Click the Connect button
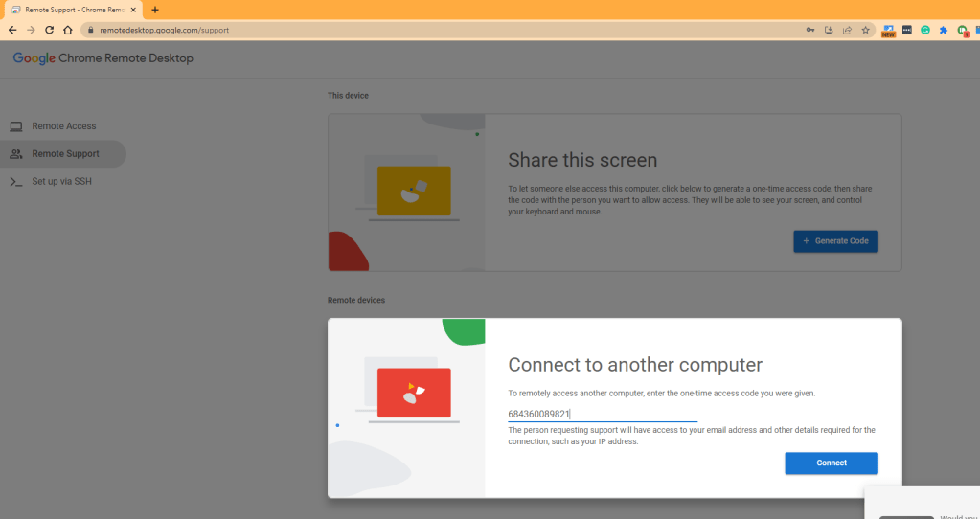980x519 pixels. pos(832,463)
